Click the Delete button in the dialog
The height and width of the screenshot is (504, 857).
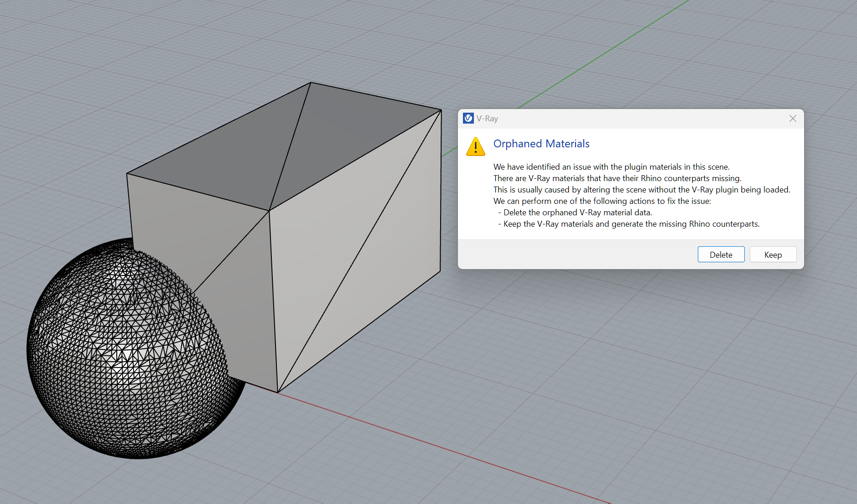click(x=721, y=255)
